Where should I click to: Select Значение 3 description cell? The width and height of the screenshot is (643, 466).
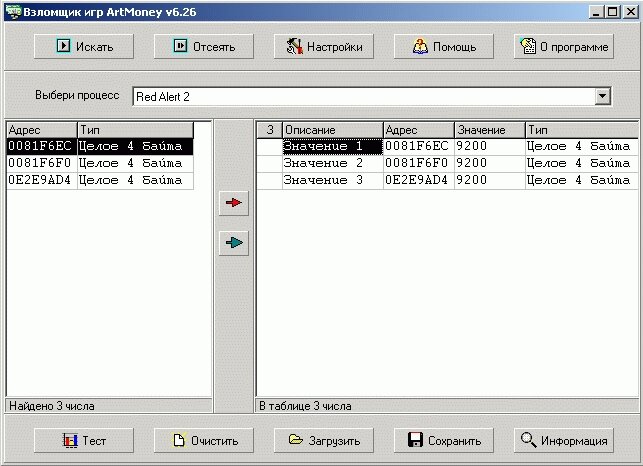(x=333, y=180)
